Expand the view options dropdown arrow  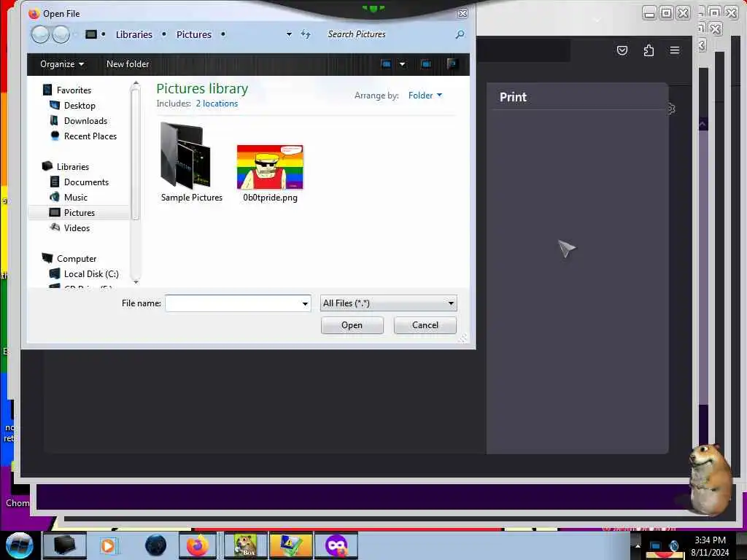[402, 64]
